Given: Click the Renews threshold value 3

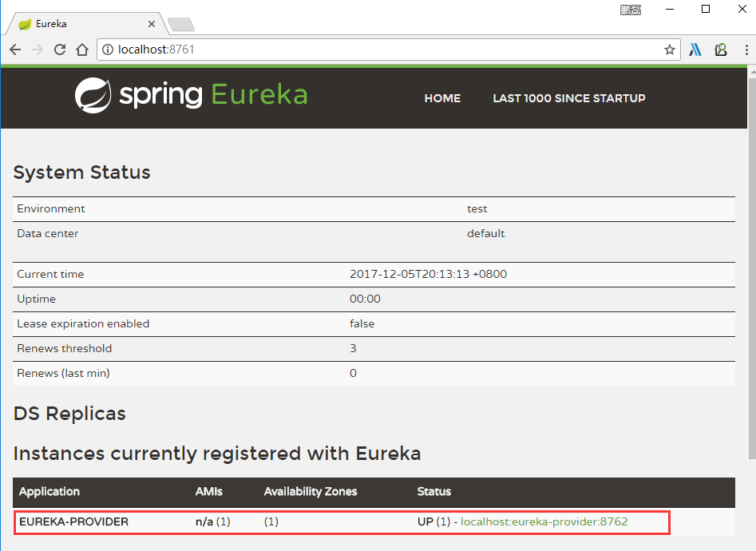Looking at the screenshot, I should click(353, 348).
